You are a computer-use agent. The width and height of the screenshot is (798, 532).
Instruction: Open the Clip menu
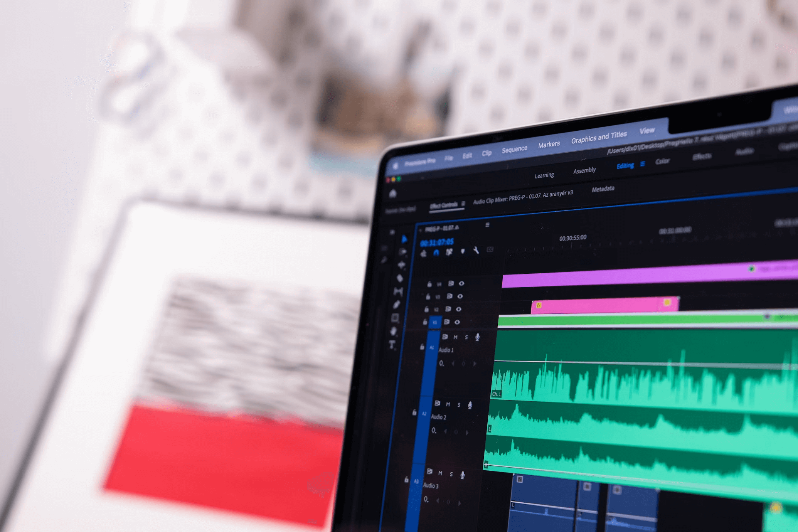click(487, 153)
